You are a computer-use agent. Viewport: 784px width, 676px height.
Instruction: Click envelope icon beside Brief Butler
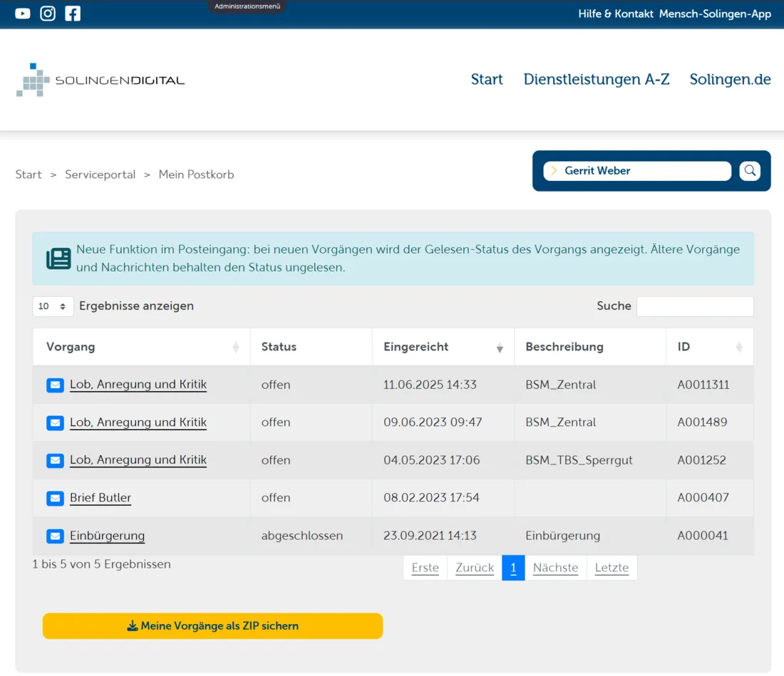pyautogui.click(x=55, y=498)
